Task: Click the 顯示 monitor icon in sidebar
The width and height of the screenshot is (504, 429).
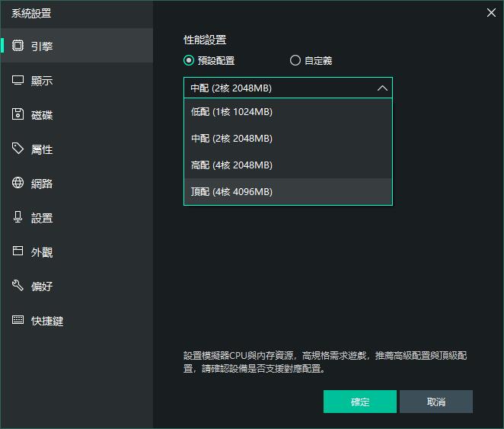Action: pyautogui.click(x=18, y=80)
